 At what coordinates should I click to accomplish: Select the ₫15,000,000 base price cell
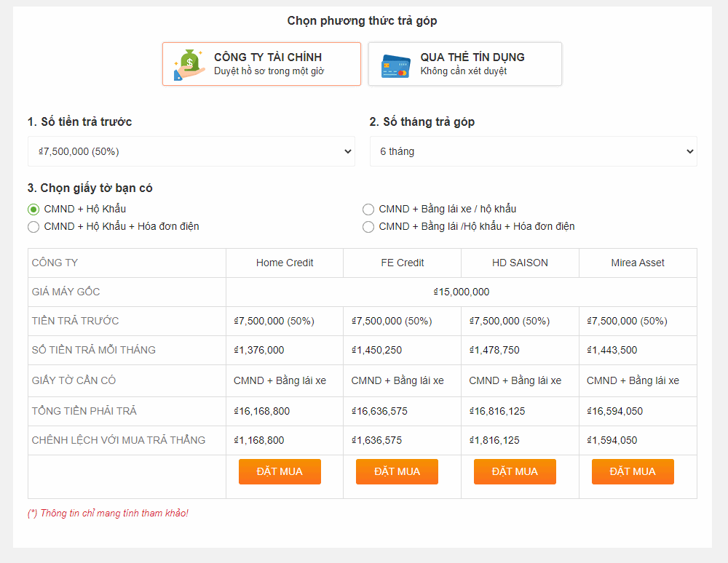click(462, 292)
